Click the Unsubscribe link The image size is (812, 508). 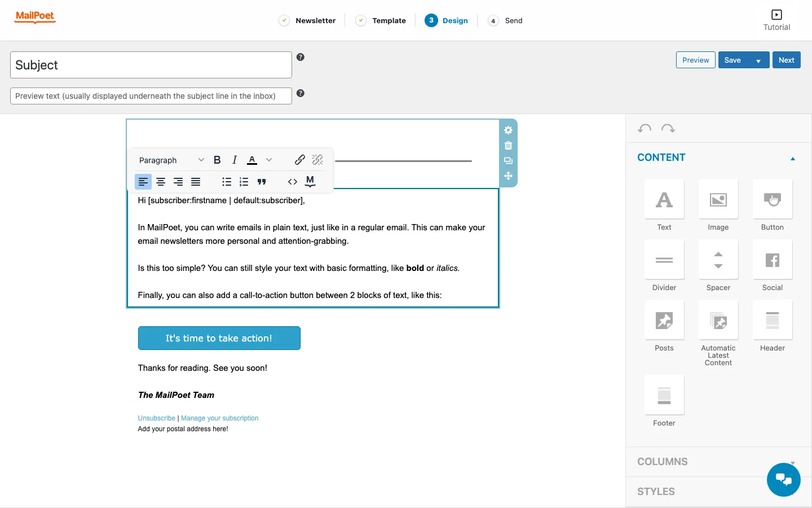(157, 418)
